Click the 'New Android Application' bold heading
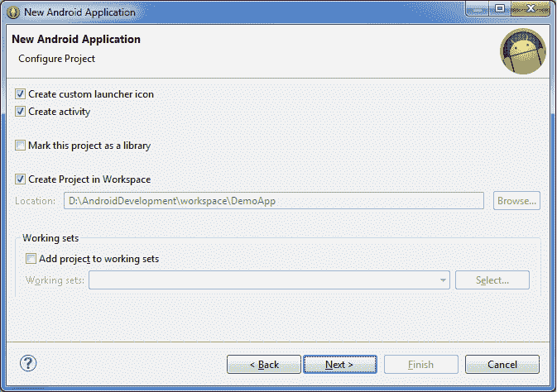Screen dimensions: 557x392 point(76,39)
